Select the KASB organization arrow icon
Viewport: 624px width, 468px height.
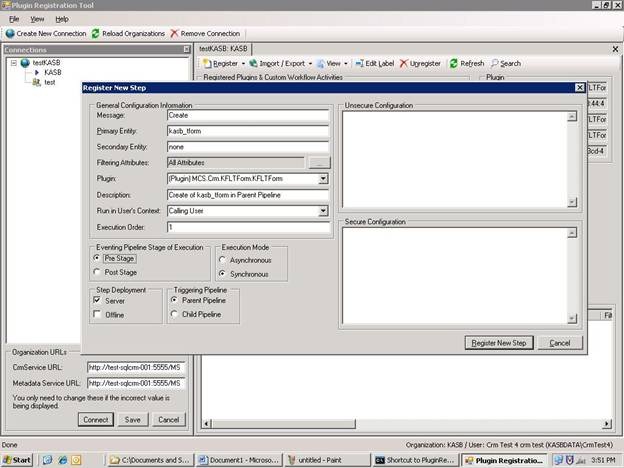tap(37, 72)
